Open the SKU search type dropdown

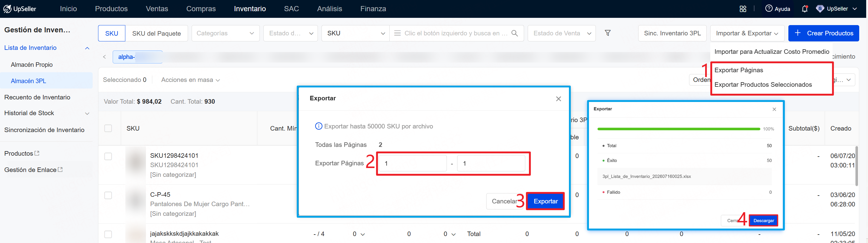(x=355, y=33)
